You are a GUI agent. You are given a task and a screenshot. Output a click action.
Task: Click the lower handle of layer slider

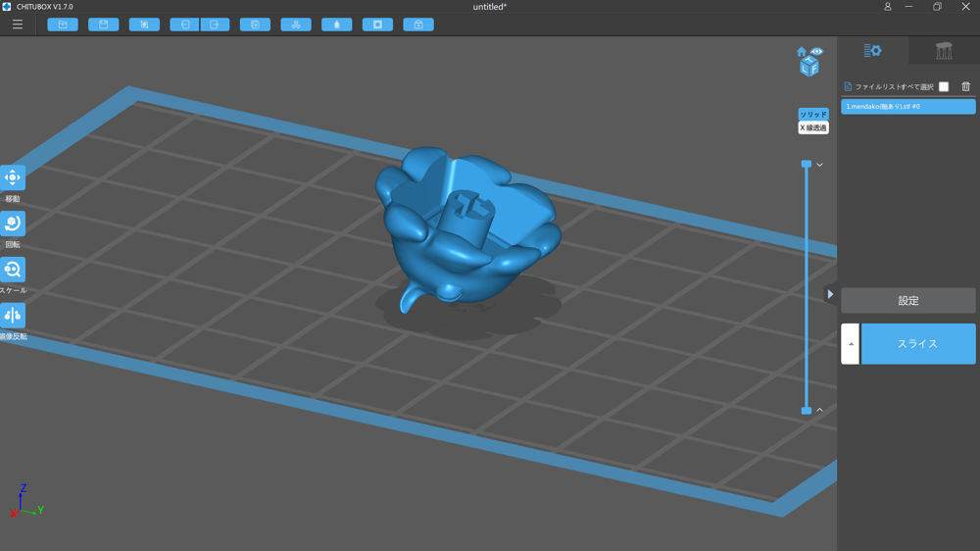coord(807,410)
